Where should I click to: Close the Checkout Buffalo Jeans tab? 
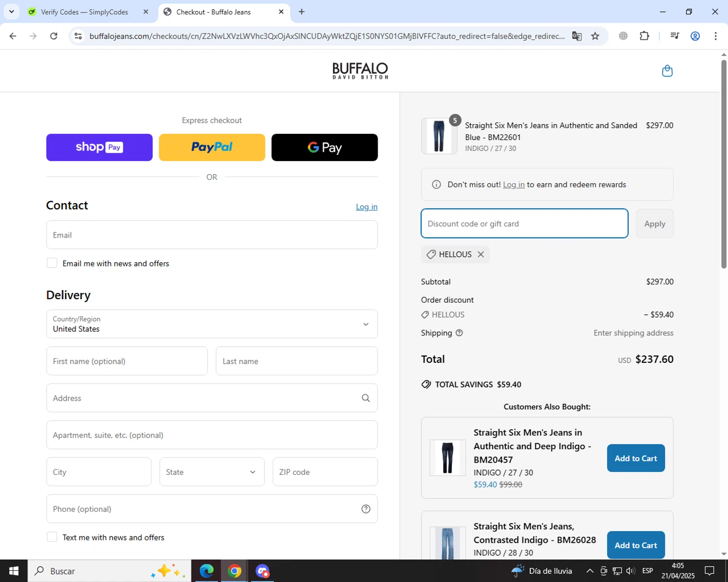pyautogui.click(x=281, y=12)
